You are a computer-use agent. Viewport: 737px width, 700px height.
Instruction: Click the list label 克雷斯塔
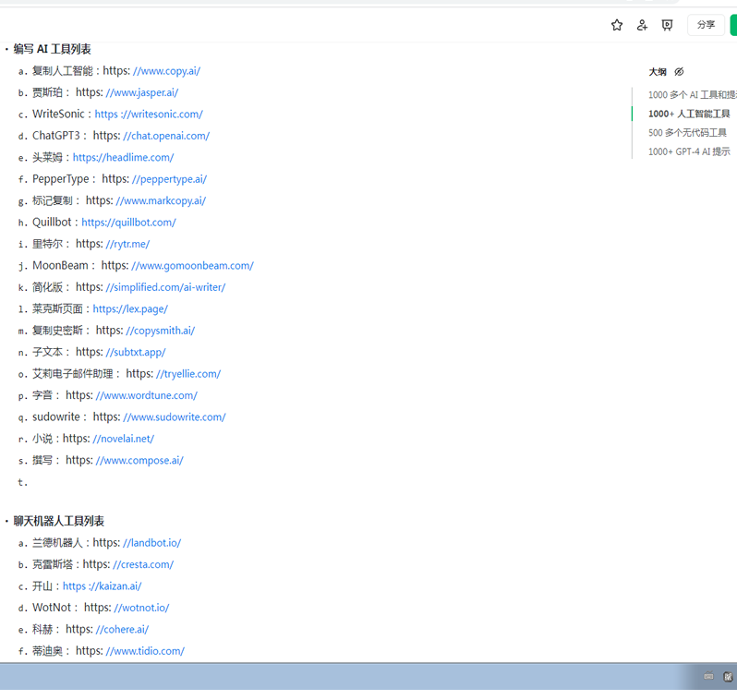[x=52, y=564]
